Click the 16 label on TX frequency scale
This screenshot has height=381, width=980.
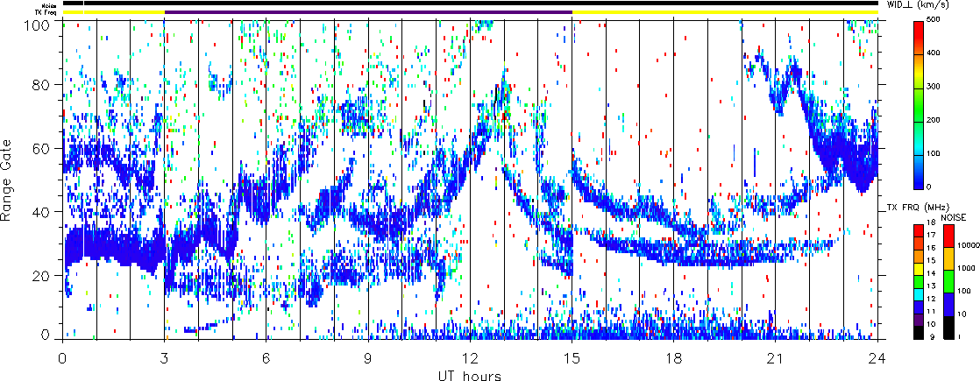pyautogui.click(x=931, y=248)
